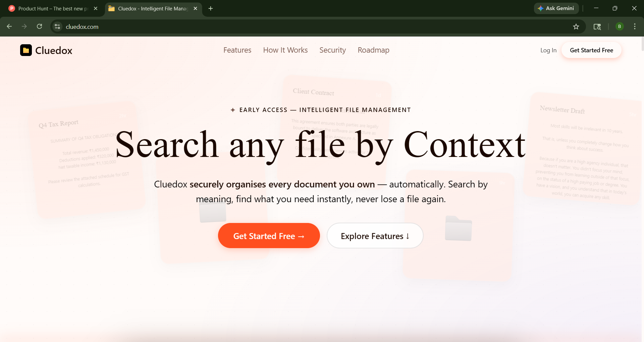
Task: Open a new browser tab
Action: 211,8
